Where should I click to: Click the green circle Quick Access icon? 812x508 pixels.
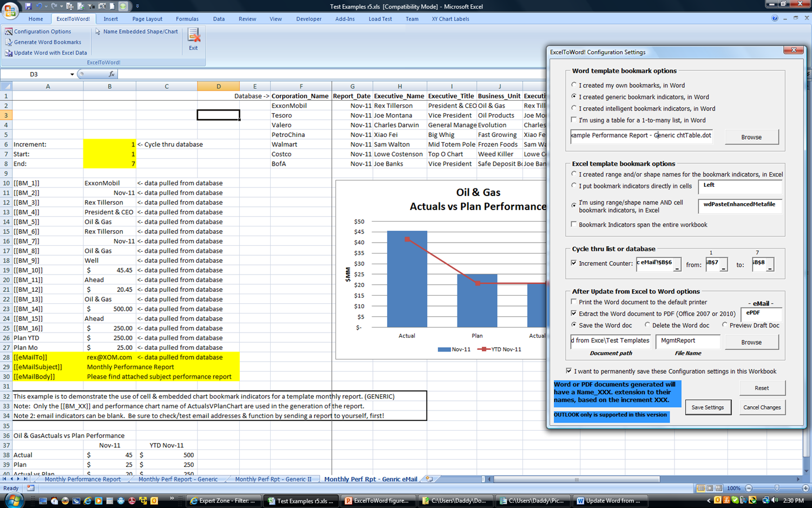click(x=123, y=6)
